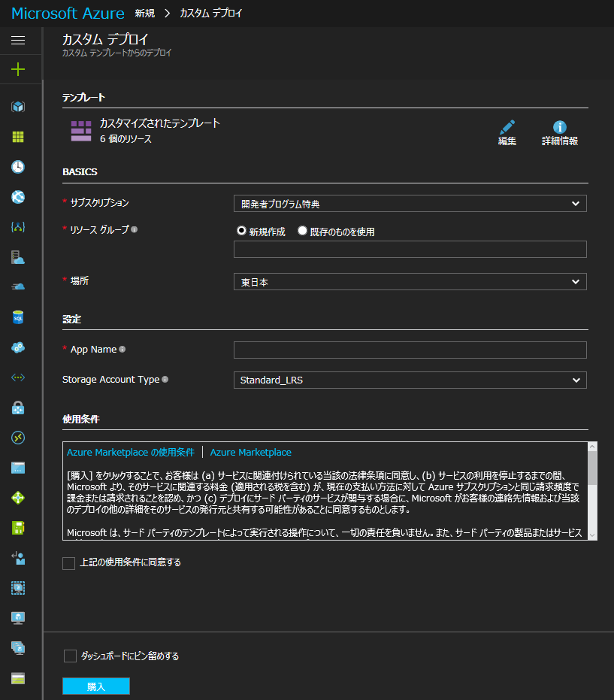Viewport: 614px width, 700px height.
Task: Open the padlock gateway icon in sidebar
Action: [x=18, y=408]
